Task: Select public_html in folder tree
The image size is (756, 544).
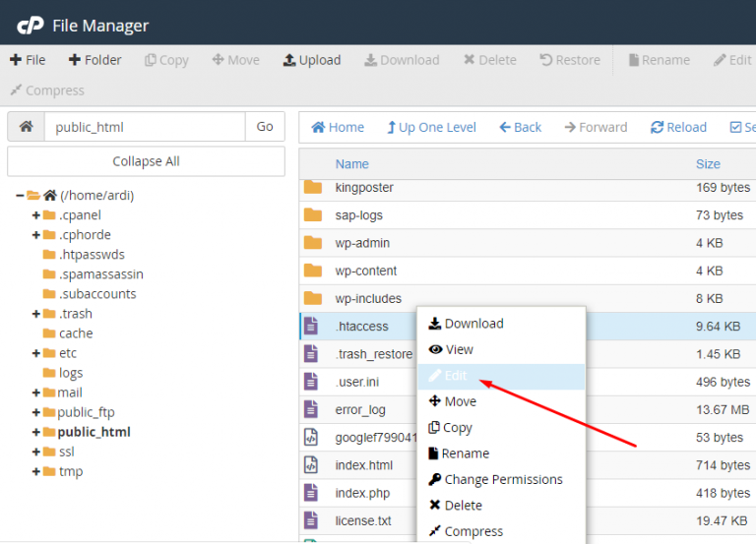Action: [x=94, y=432]
